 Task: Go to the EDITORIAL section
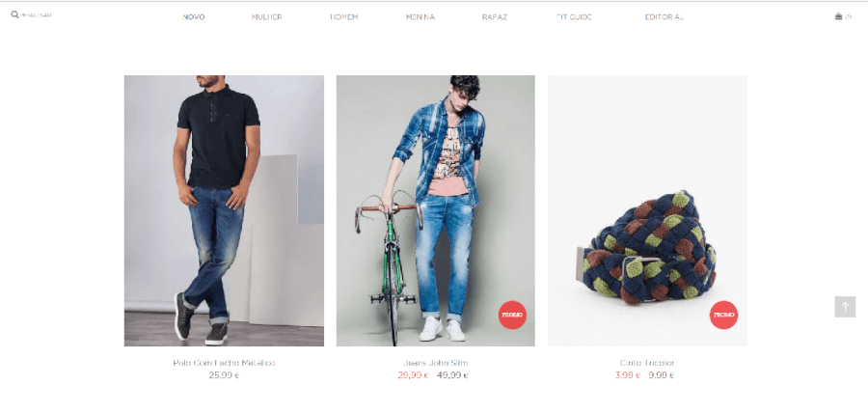[x=665, y=17]
